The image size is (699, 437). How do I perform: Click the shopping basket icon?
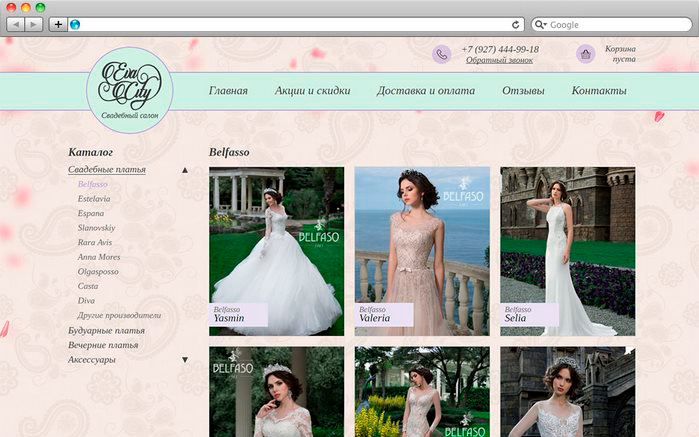click(x=586, y=54)
